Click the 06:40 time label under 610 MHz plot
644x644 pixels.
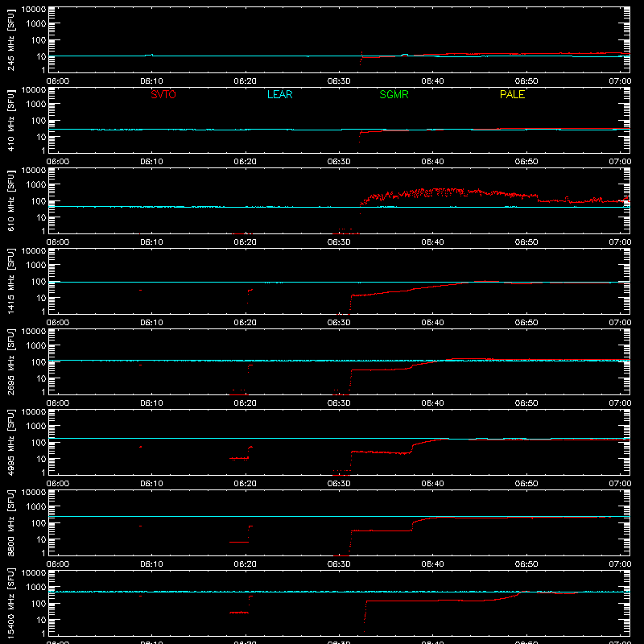(432, 242)
